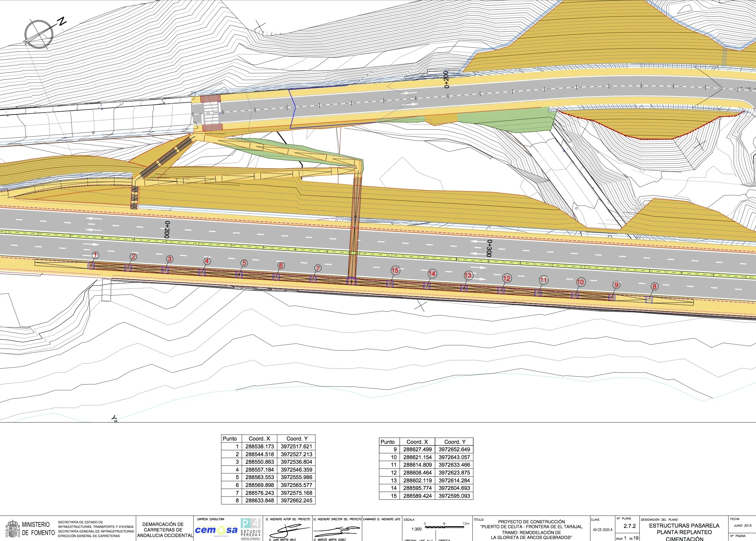The image size is (756, 541).
Task: Click coordinate cell 288608.464
Action: [417, 473]
